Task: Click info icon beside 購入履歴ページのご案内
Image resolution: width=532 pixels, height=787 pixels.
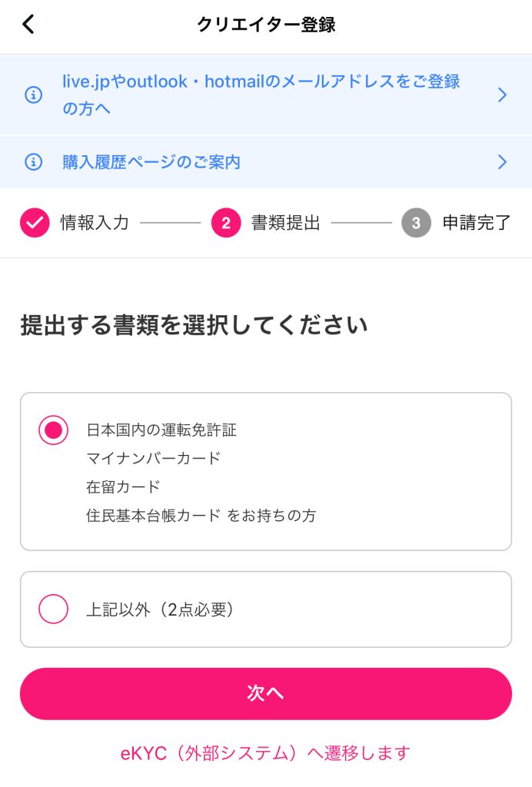Action: point(33,162)
